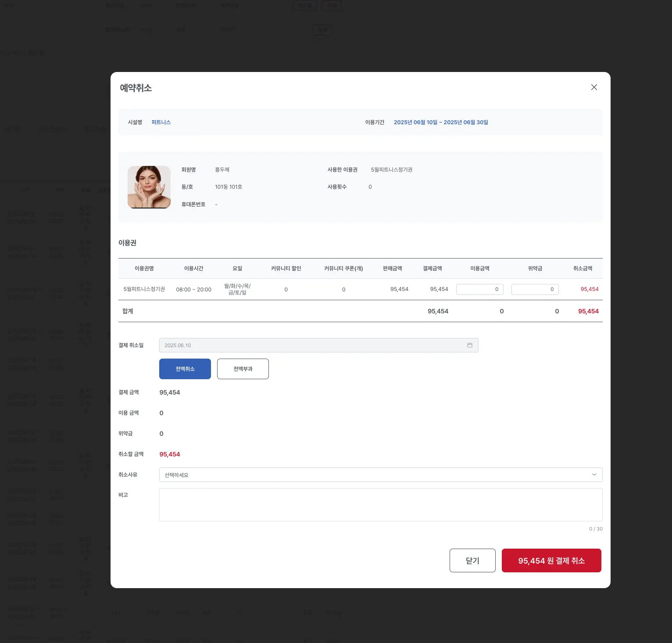Open the 피트니스 facility name link

(x=161, y=122)
